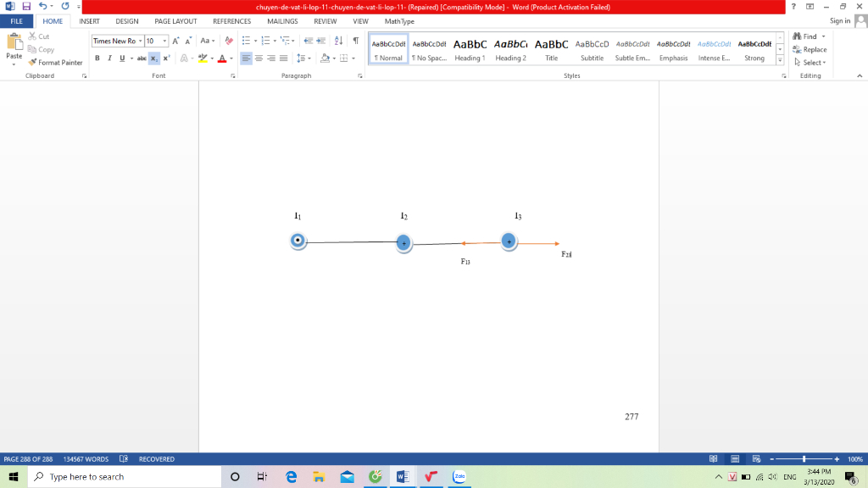Open File Explorer from taskbar
Viewport: 868px width, 488px height.
point(319,476)
